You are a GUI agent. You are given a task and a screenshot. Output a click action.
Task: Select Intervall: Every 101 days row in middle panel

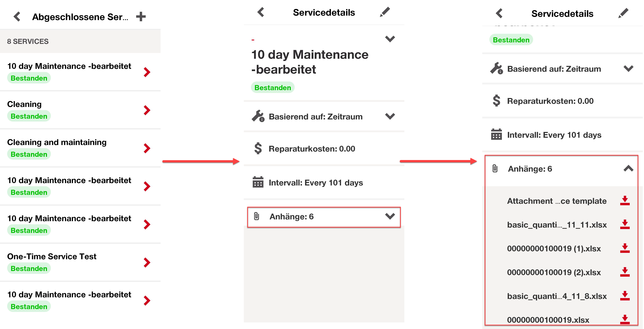point(324,183)
